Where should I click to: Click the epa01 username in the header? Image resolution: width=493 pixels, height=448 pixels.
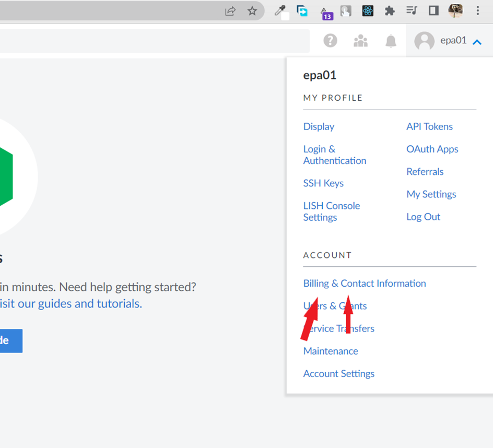[453, 41]
